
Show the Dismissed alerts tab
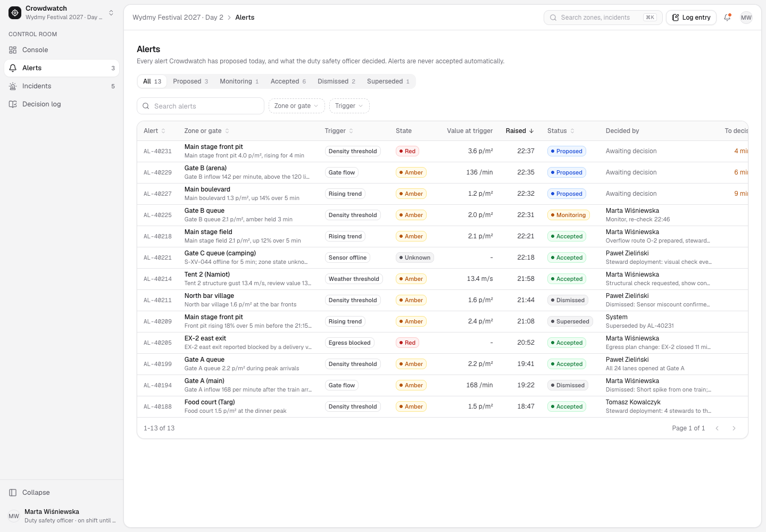tap(336, 81)
